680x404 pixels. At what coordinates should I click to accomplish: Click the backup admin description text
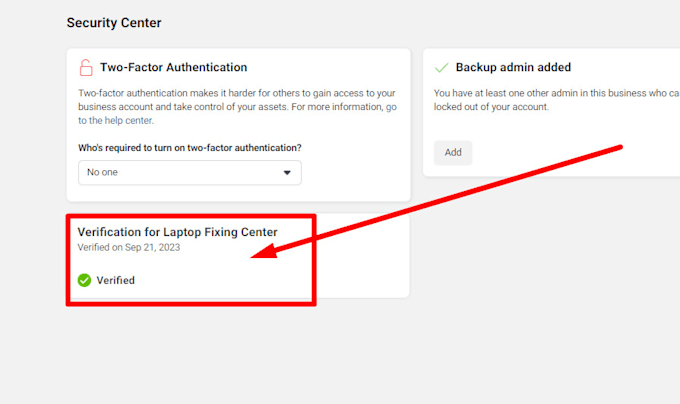557,100
